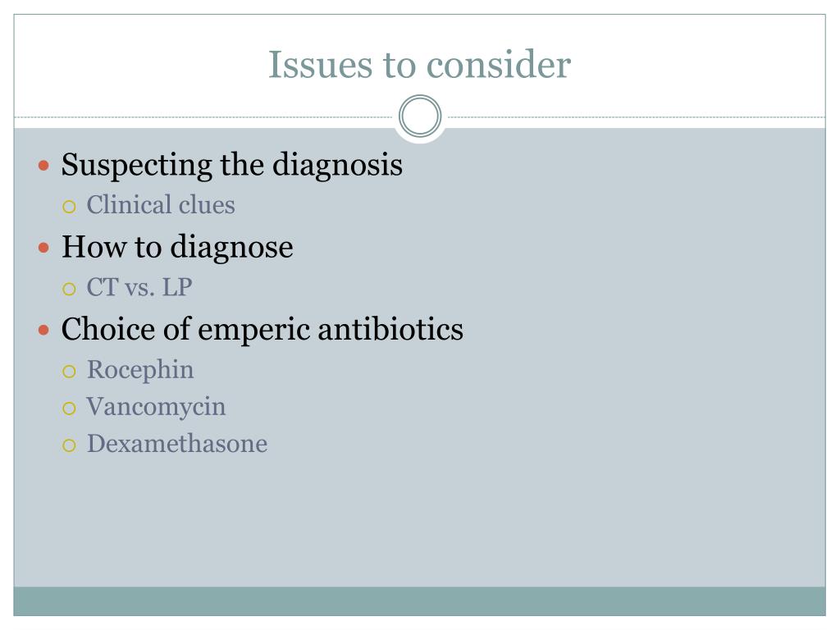Screen dimensions: 840x630
Task: Click the teal footer band of the slide
Action: click(419, 601)
